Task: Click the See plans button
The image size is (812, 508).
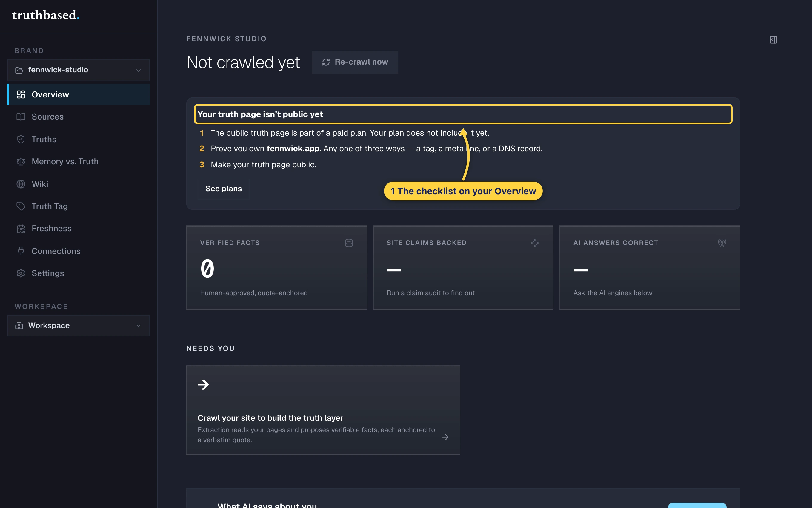Action: click(224, 189)
